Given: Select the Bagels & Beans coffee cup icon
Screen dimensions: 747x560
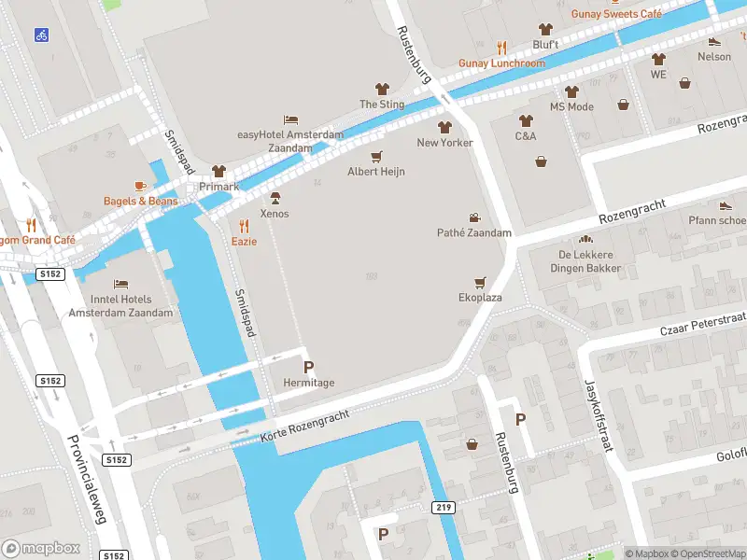Looking at the screenshot, I should (139, 186).
